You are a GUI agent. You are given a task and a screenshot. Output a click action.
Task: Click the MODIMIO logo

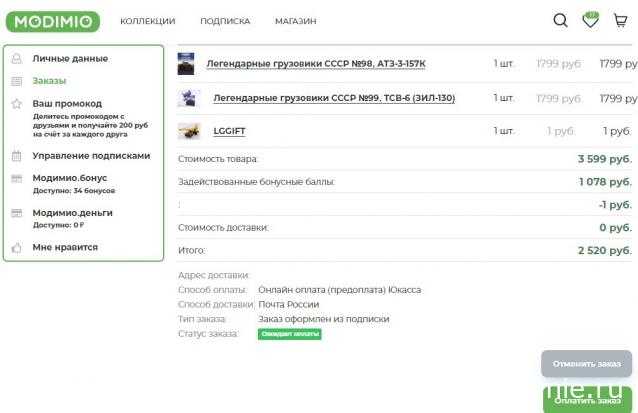[x=52, y=22]
